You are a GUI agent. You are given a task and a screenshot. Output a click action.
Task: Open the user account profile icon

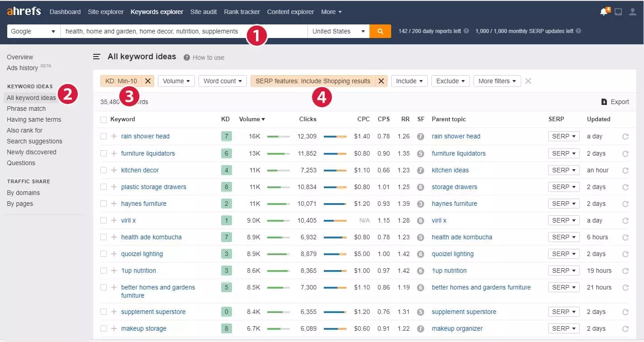click(x=633, y=12)
